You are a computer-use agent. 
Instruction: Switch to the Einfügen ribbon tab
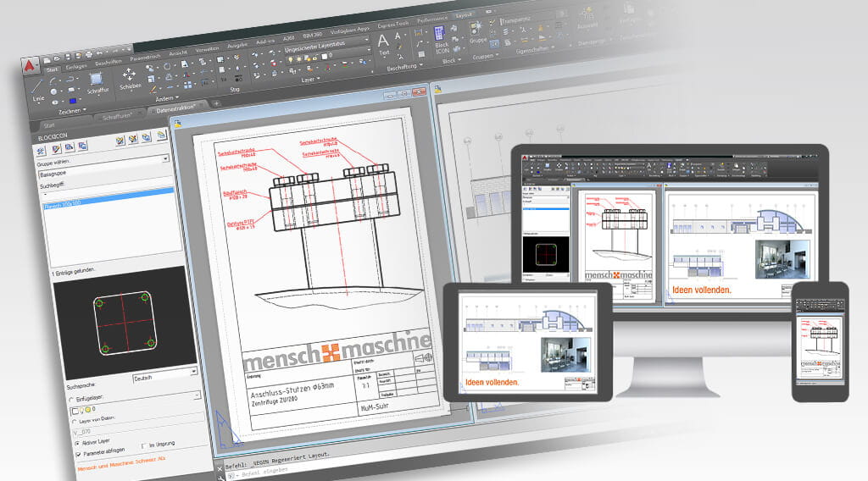point(75,67)
